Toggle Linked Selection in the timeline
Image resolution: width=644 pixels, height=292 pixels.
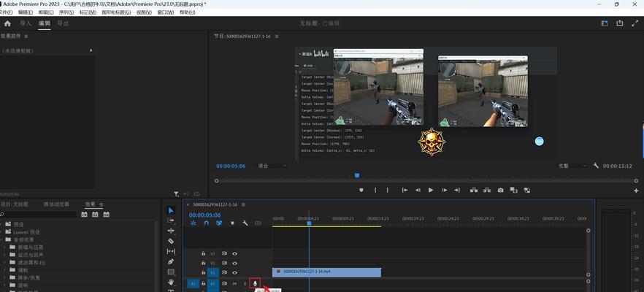pyautogui.click(x=219, y=223)
